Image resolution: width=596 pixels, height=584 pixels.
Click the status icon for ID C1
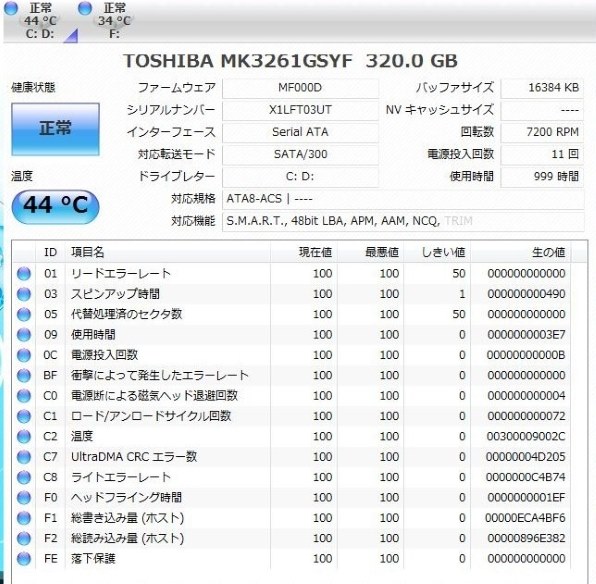(x=24, y=416)
